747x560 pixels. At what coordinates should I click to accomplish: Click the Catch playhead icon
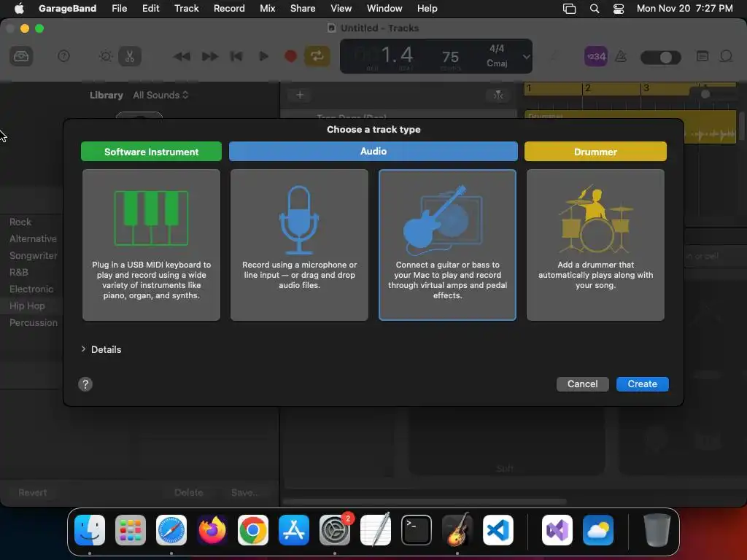click(x=498, y=96)
